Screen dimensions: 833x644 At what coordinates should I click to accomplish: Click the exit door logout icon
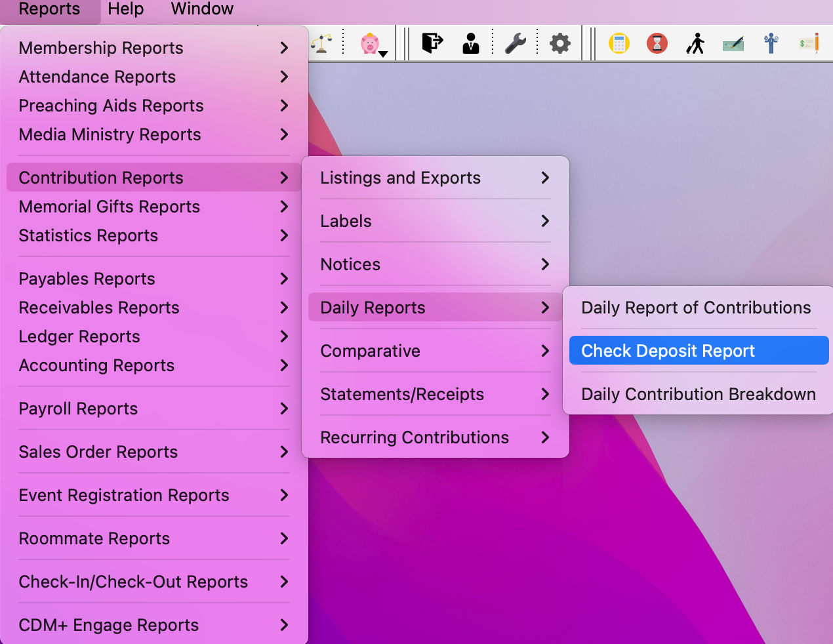pos(432,43)
